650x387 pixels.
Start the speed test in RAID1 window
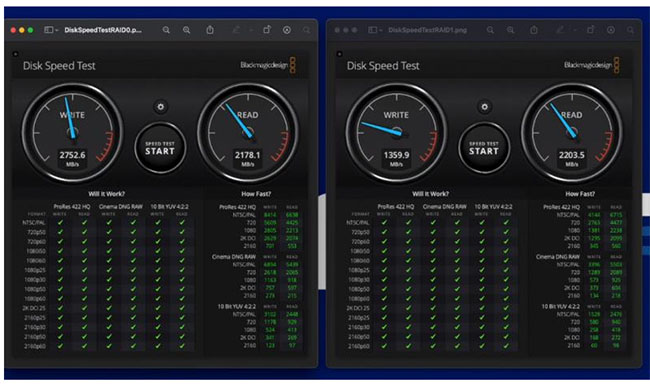[484, 148]
